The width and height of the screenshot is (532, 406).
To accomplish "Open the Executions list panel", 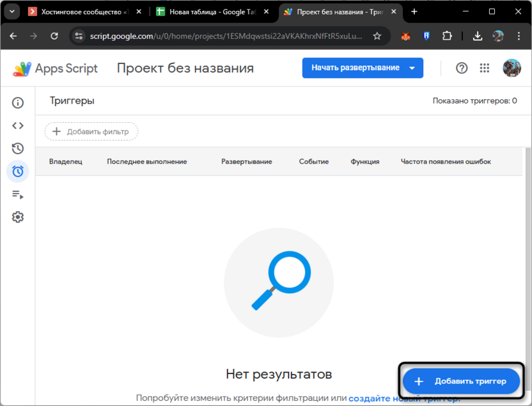I will [18, 194].
